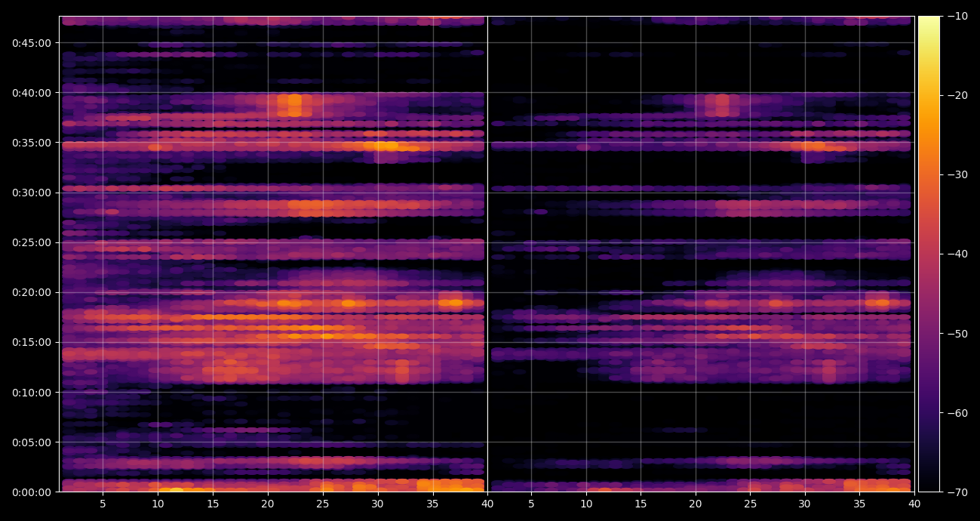Click the 0:30:00 time axis label
The height and width of the screenshot is (521, 980).
(x=31, y=193)
